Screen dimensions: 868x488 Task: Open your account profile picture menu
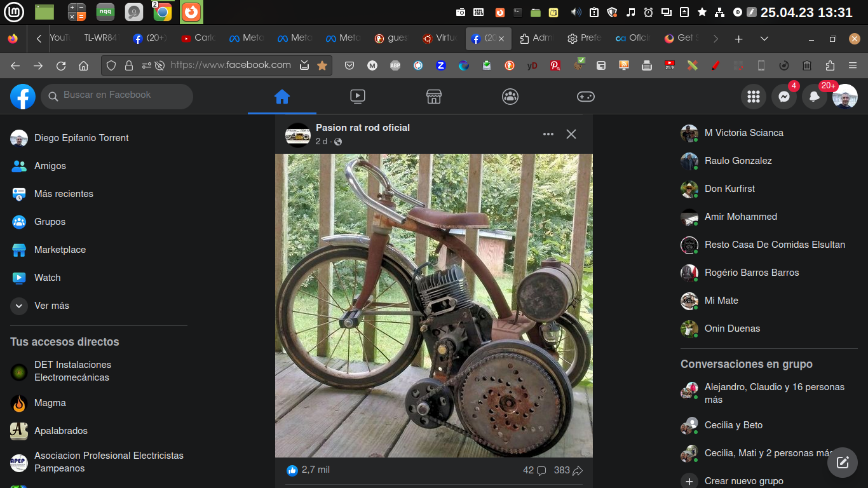[845, 97]
